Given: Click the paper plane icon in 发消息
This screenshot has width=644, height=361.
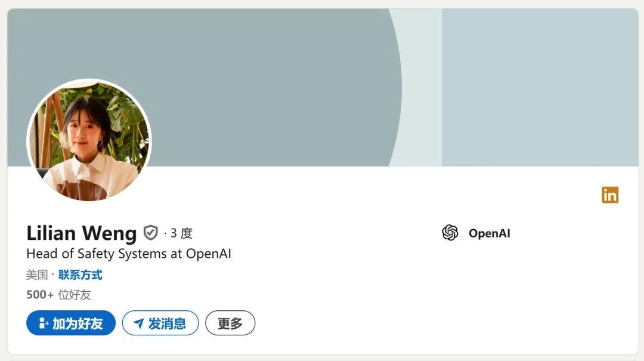Looking at the screenshot, I should tap(139, 323).
